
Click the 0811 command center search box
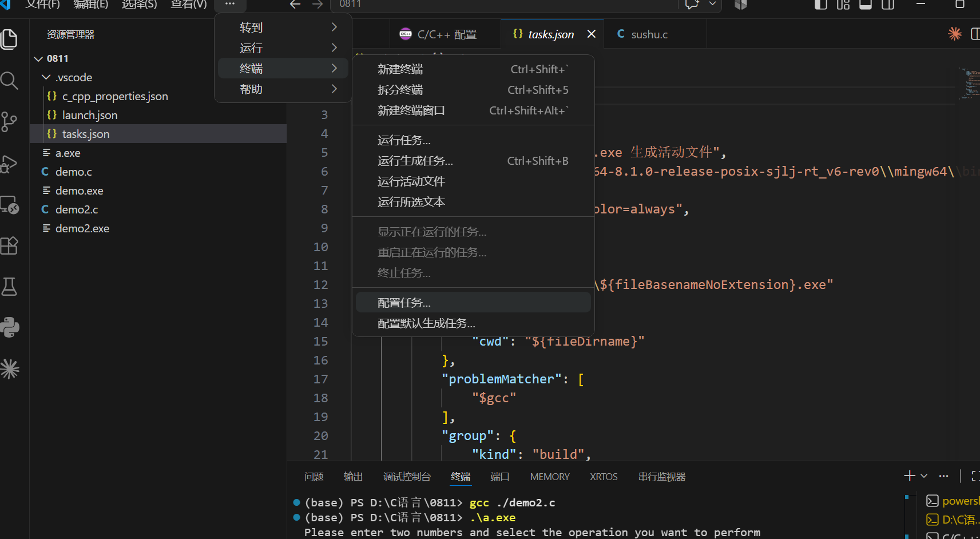[504, 5]
